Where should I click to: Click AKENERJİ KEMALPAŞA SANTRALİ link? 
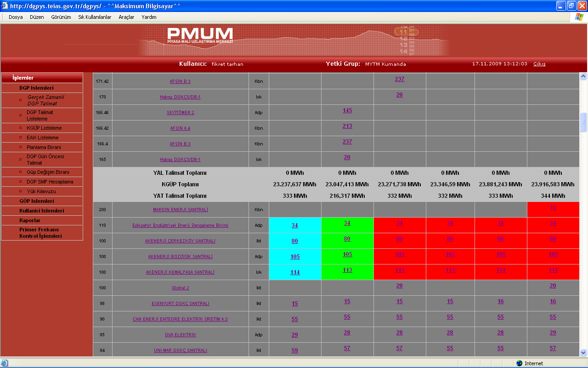click(181, 272)
